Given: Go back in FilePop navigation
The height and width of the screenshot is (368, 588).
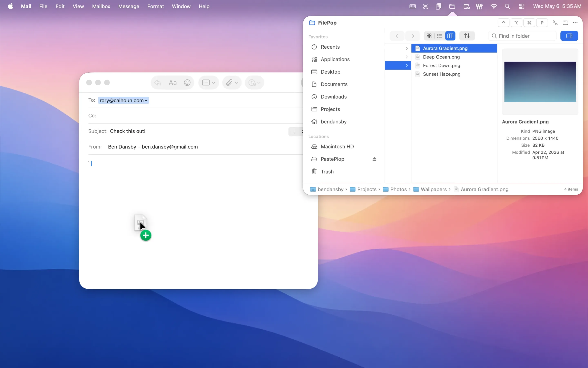Looking at the screenshot, I should pyautogui.click(x=397, y=36).
